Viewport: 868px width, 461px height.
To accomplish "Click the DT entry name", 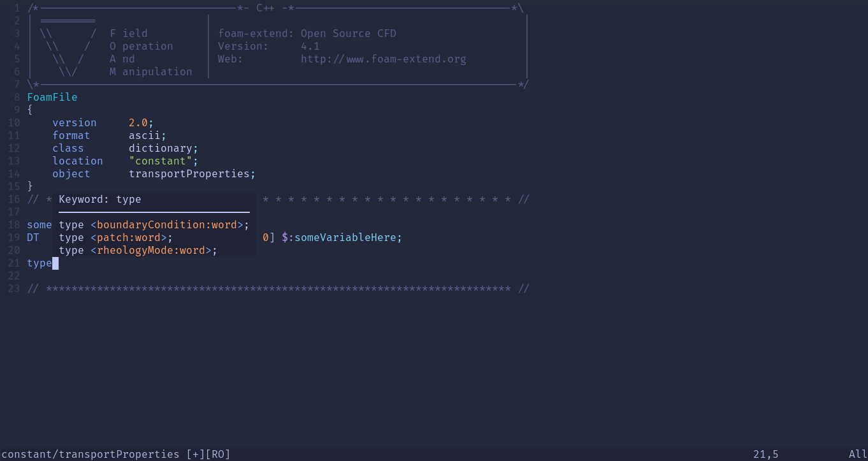I will pos(33,237).
